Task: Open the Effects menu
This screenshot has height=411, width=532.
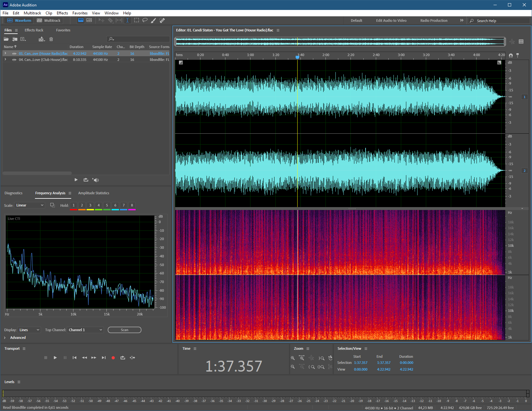Action: point(62,13)
